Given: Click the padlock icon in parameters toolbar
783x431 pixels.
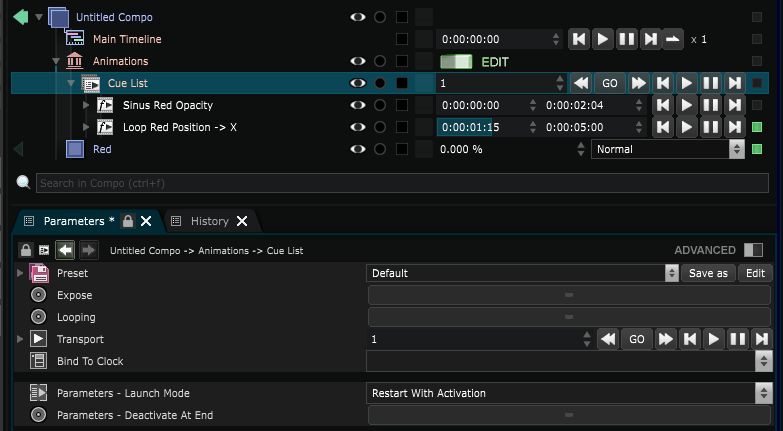Looking at the screenshot, I should [x=26, y=250].
